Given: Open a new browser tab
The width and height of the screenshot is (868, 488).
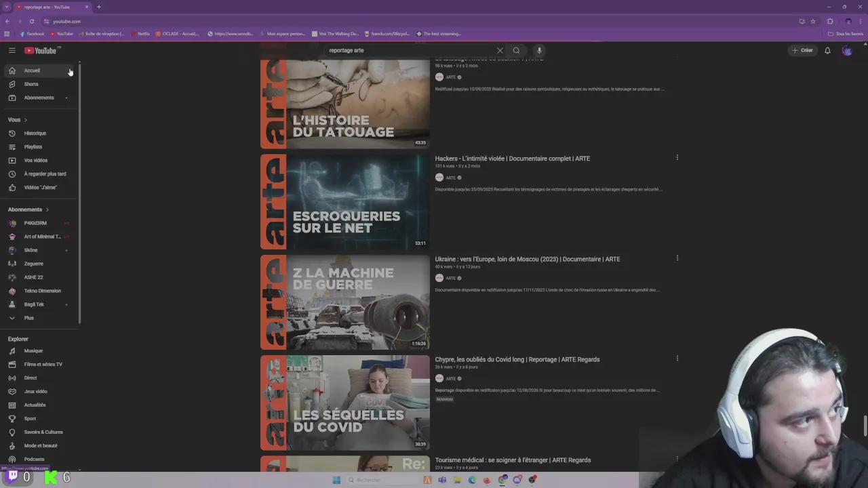Looking at the screenshot, I should [x=98, y=7].
